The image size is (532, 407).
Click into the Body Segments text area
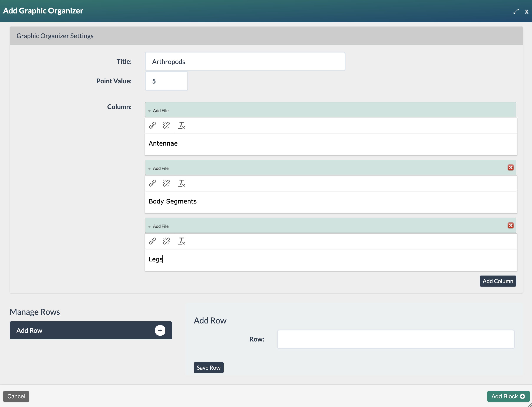click(331, 202)
